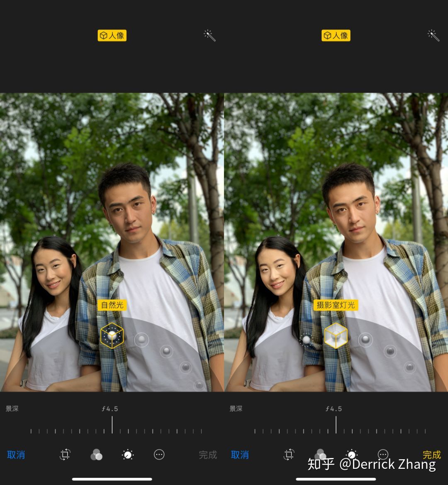The height and width of the screenshot is (485, 448).
Task: Select the third gray sphere right of studio cube
Action: tap(410, 367)
